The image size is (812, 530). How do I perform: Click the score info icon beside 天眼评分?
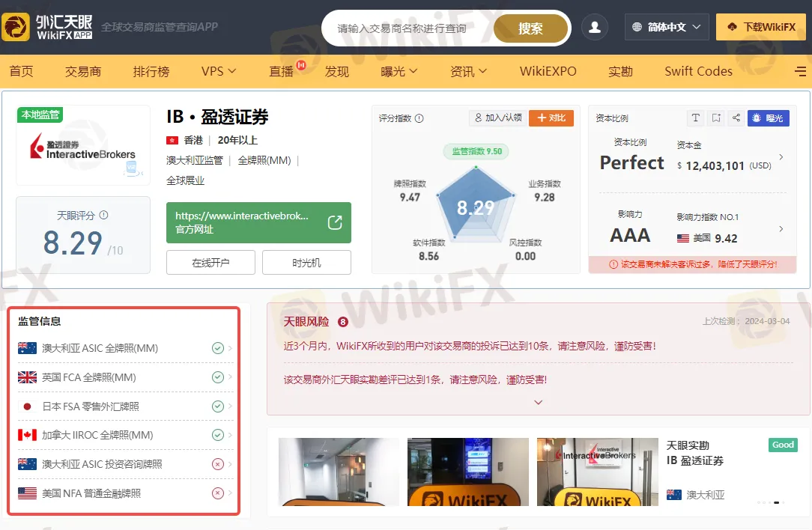point(103,215)
